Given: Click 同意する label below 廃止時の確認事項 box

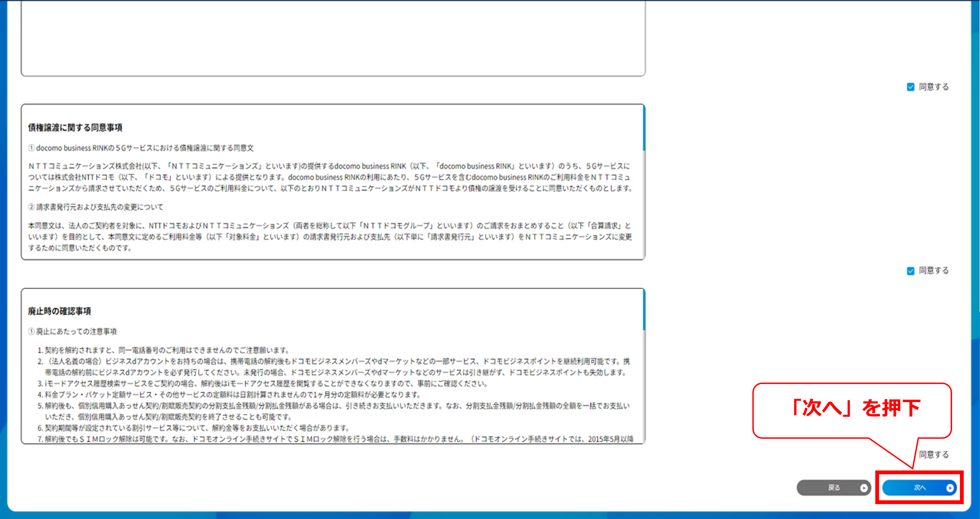Looking at the screenshot, I should click(934, 454).
